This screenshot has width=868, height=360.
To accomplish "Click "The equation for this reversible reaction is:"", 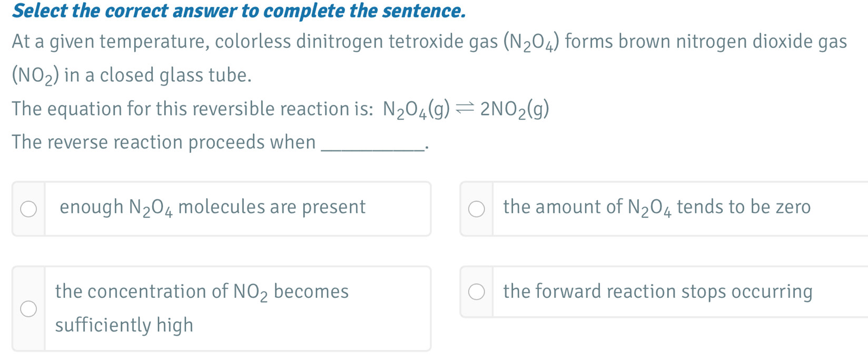I will [x=193, y=109].
